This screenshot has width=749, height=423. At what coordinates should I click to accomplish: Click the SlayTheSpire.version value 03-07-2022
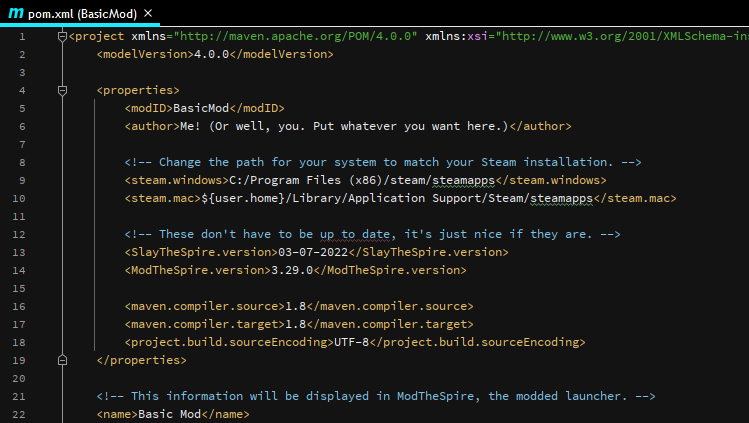pyautogui.click(x=313, y=252)
